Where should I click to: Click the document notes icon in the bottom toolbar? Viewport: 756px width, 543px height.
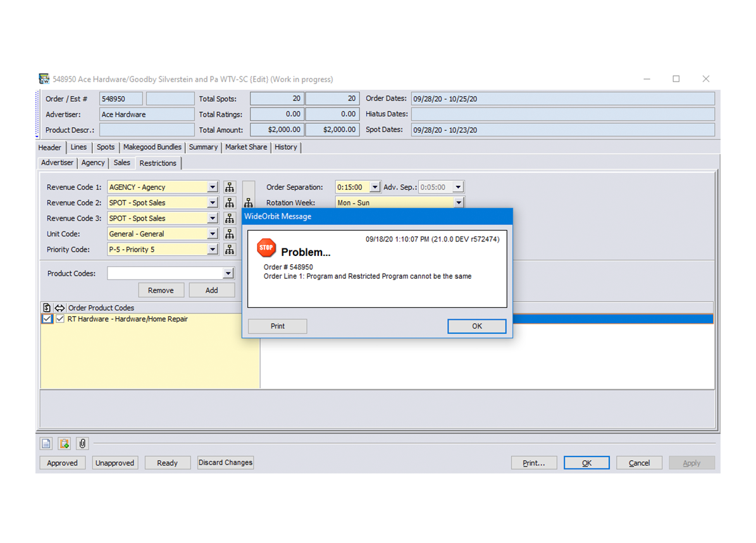click(x=46, y=443)
